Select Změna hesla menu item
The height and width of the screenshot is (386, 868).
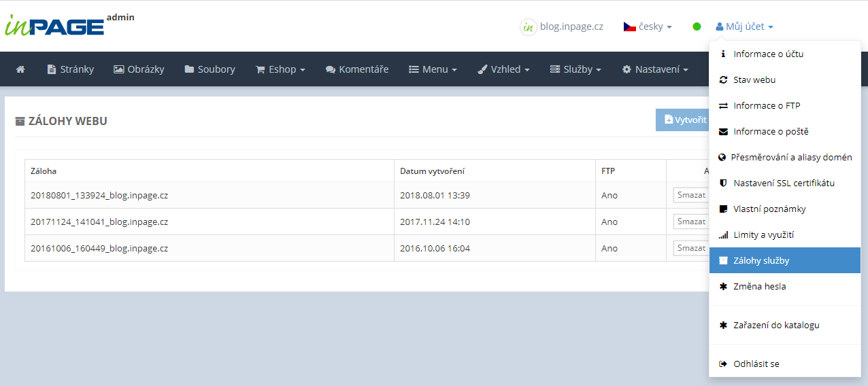point(759,286)
